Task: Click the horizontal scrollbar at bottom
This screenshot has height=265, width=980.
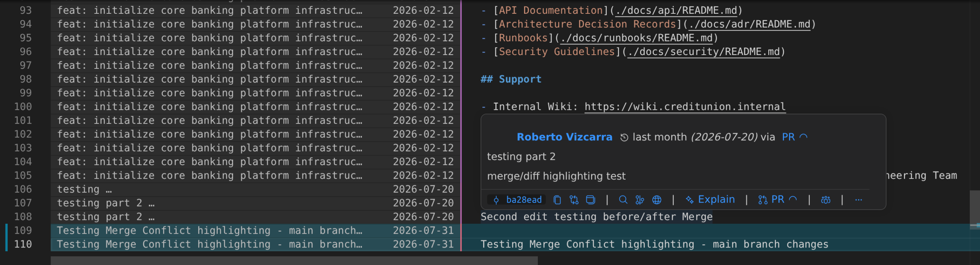Action: point(294,261)
